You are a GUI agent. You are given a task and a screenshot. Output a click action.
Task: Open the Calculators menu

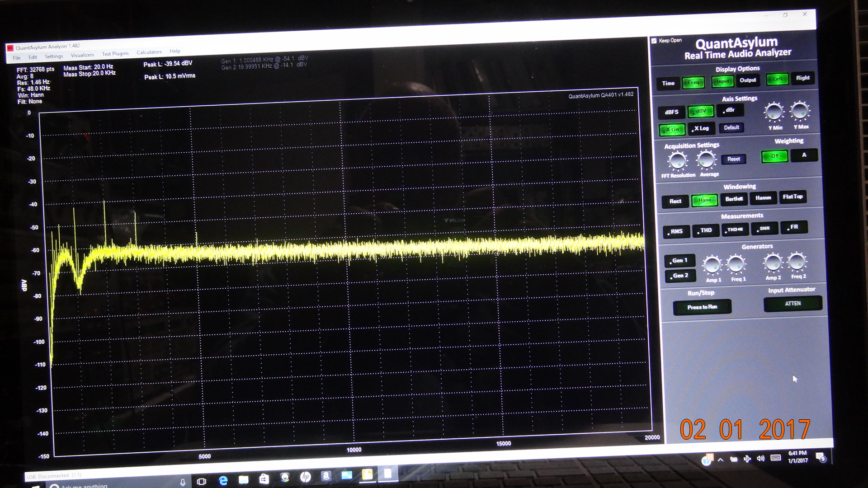[149, 52]
